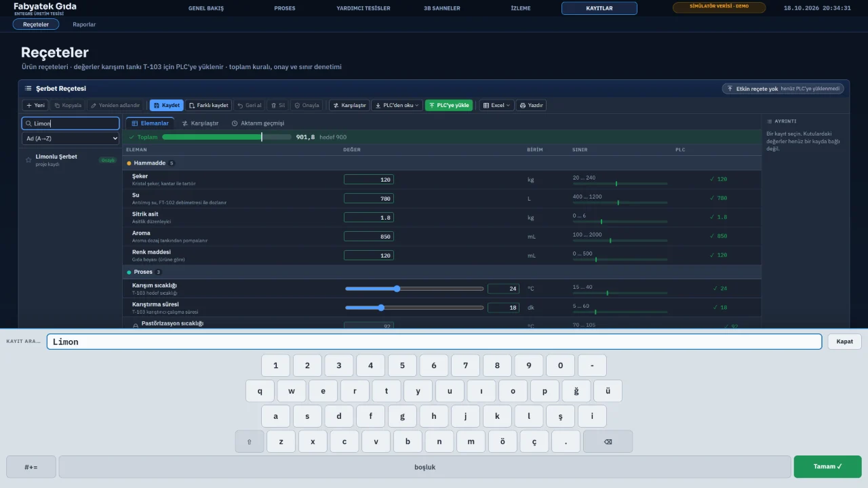
Task: Click the backspace key on the keyboard
Action: [608, 442]
